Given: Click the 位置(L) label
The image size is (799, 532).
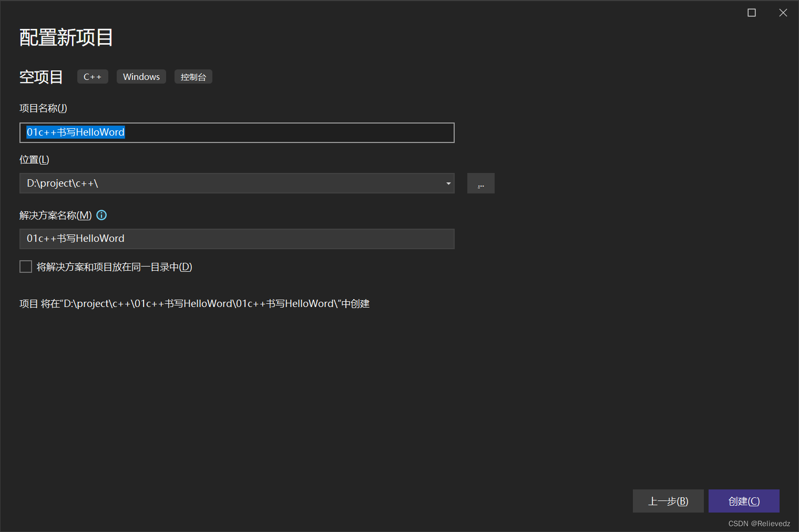Looking at the screenshot, I should click(x=34, y=160).
